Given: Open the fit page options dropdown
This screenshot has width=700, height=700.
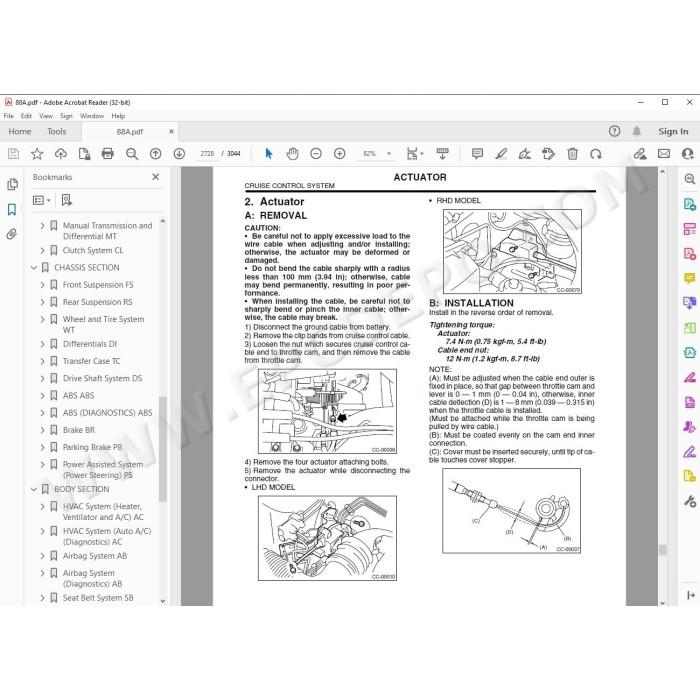Looking at the screenshot, I should (x=415, y=154).
